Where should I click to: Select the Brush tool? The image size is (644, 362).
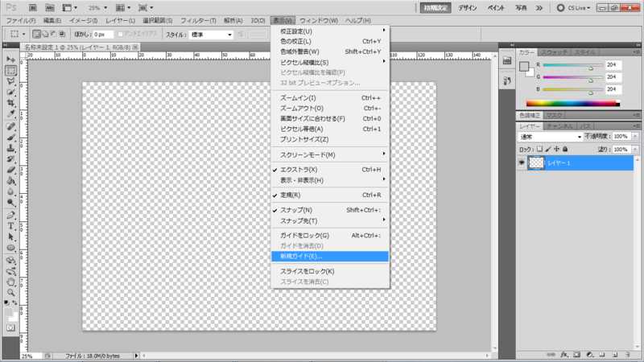pyautogui.click(x=10, y=138)
